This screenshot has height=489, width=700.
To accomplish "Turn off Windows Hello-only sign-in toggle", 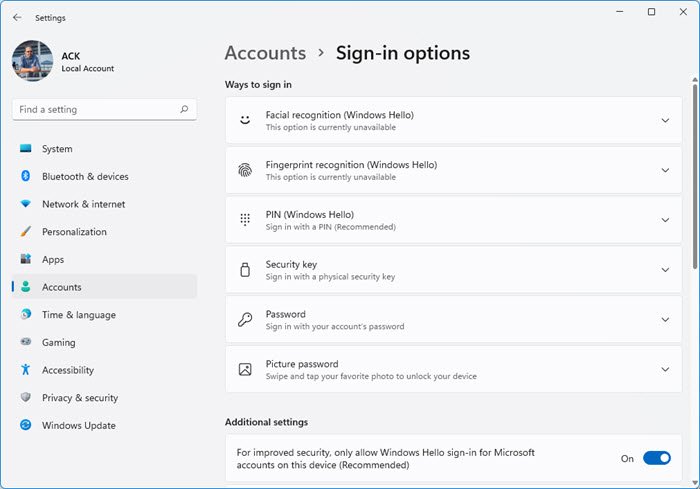I will pyautogui.click(x=656, y=458).
